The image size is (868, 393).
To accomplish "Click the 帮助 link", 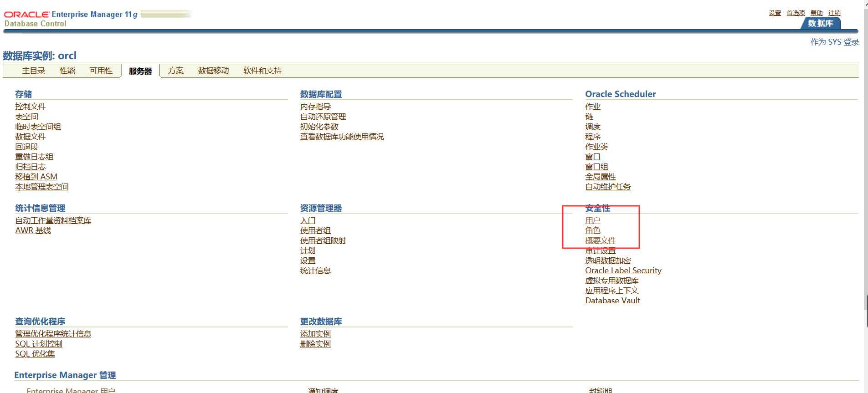I will [x=817, y=13].
